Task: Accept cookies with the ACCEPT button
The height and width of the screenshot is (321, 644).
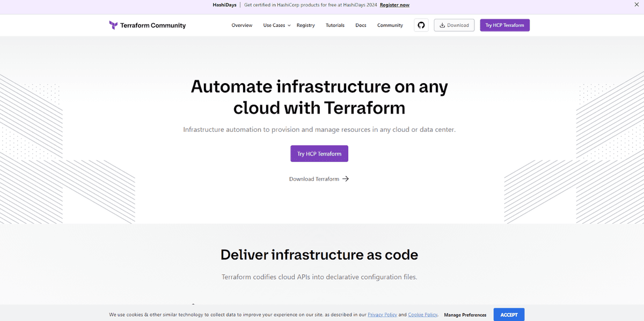Action: tap(509, 315)
